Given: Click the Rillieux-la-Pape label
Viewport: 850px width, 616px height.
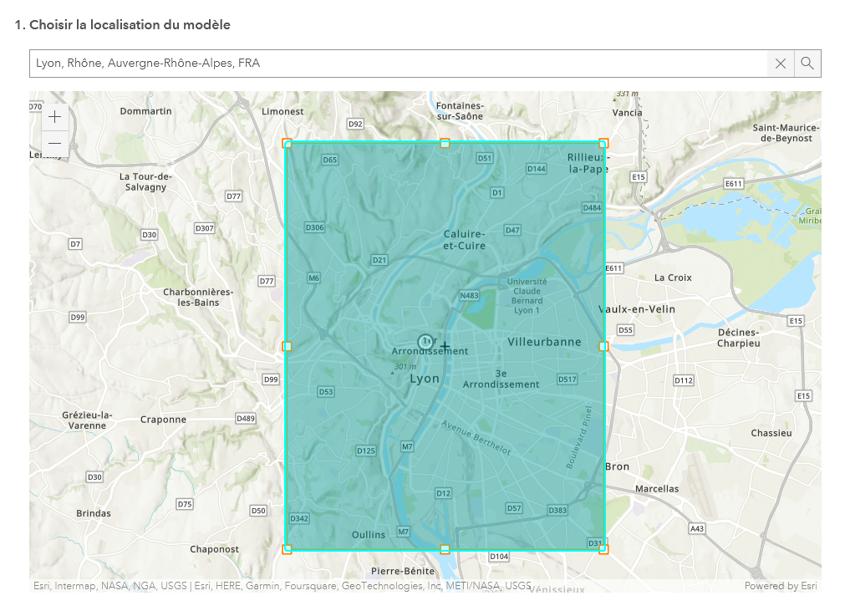Looking at the screenshot, I should [588, 163].
